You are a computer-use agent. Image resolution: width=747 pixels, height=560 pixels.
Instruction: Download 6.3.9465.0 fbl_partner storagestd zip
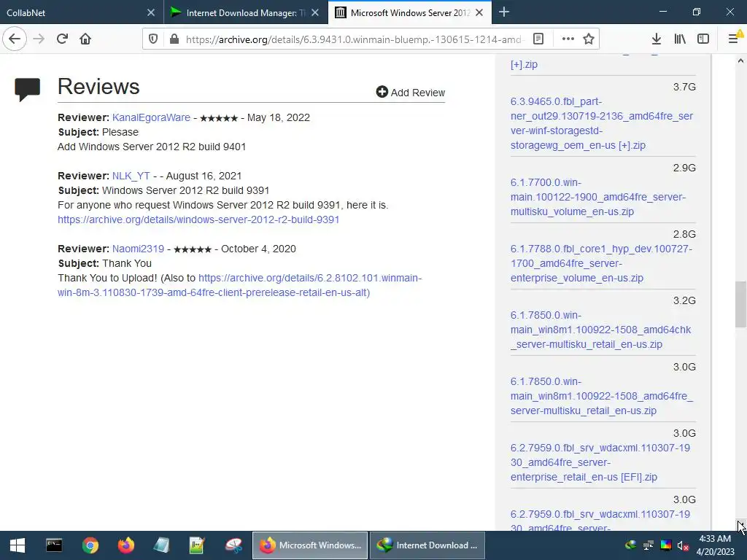pyautogui.click(x=602, y=123)
